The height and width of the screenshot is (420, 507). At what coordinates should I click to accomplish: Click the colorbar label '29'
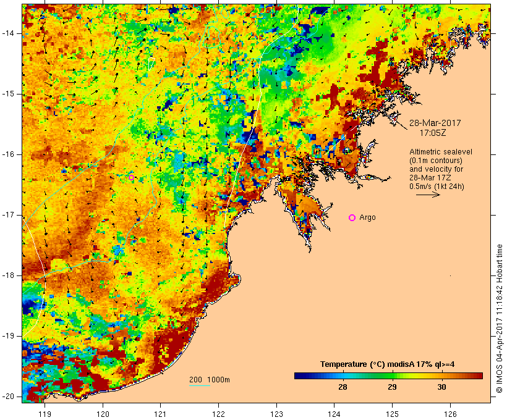click(392, 387)
